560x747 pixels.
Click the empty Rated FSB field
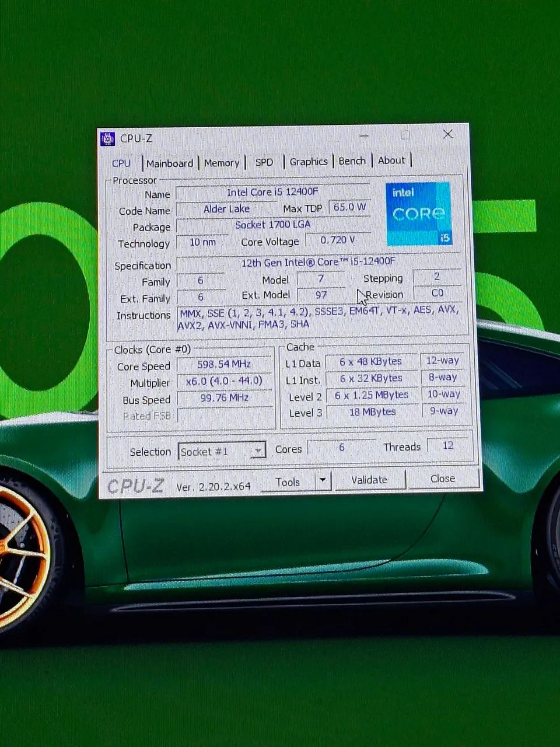[x=224, y=415]
